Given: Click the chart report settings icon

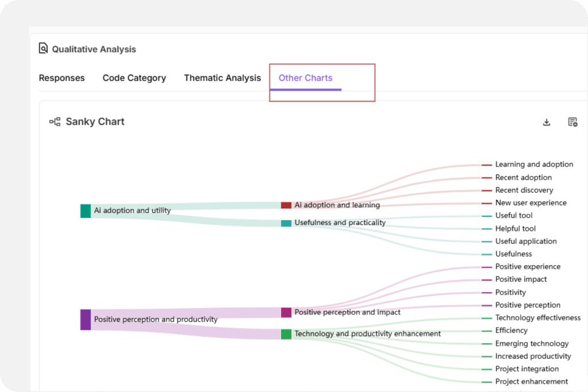Looking at the screenshot, I should (x=572, y=122).
